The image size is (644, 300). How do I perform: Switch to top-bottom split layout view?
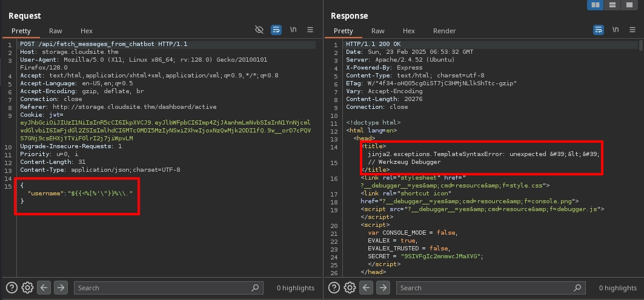[613, 5]
